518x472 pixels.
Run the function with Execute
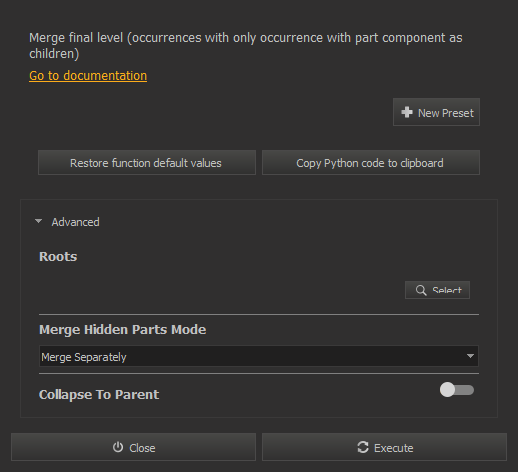[384, 447]
